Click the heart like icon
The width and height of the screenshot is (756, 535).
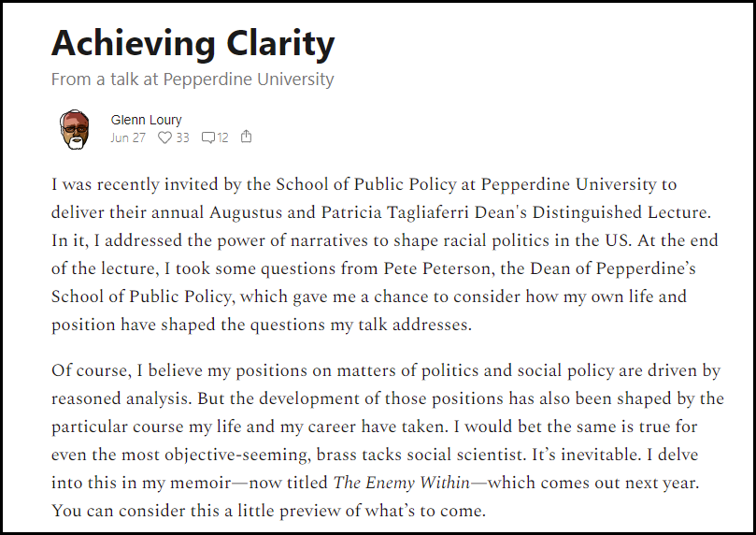click(x=164, y=137)
